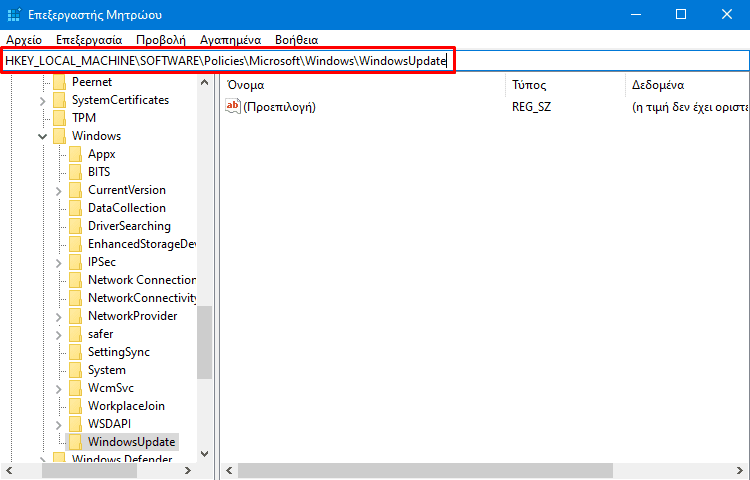
Task: Click values pane horizontal scroll left arrow
Action: click(230, 471)
